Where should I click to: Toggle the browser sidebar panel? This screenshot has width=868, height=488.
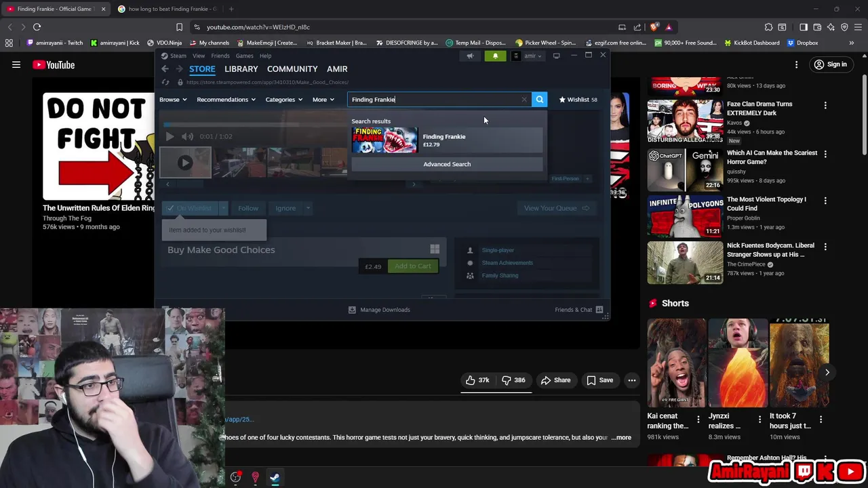pyautogui.click(x=804, y=27)
